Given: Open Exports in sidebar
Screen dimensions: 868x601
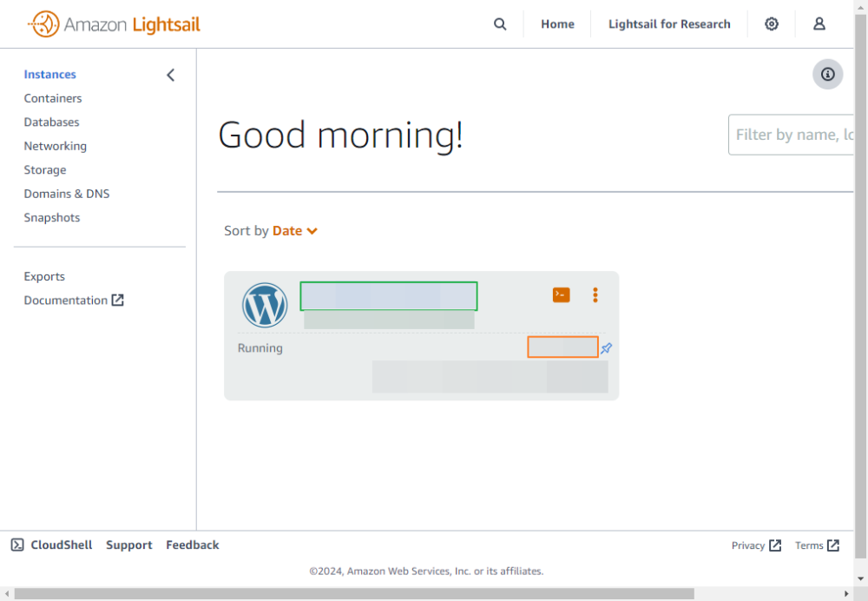Looking at the screenshot, I should pyautogui.click(x=44, y=276).
